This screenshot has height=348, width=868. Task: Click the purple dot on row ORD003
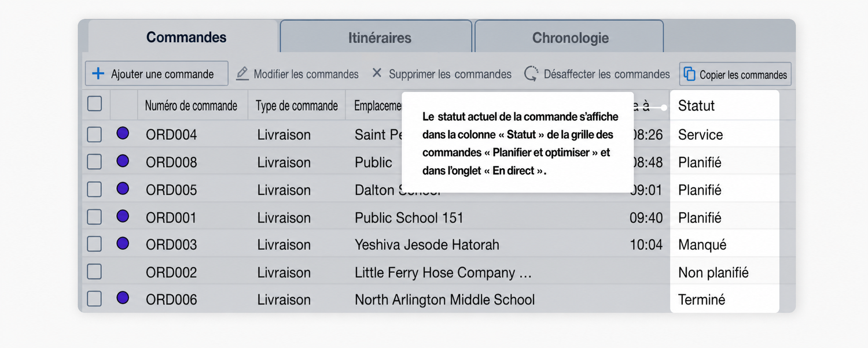point(123,243)
